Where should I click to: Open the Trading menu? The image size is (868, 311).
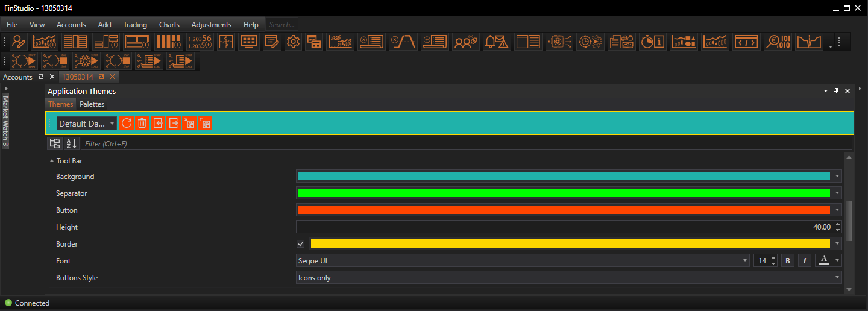pos(135,25)
